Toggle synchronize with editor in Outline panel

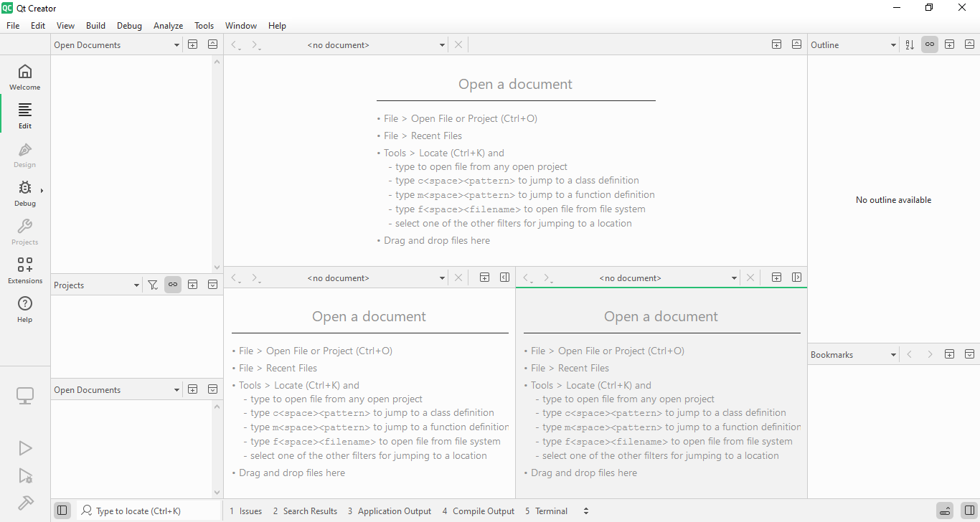point(930,44)
